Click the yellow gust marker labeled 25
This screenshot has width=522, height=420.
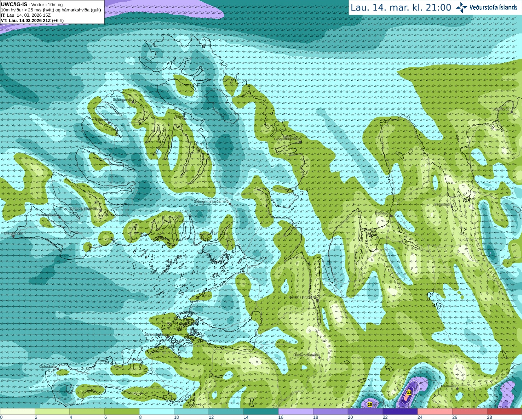point(370,405)
